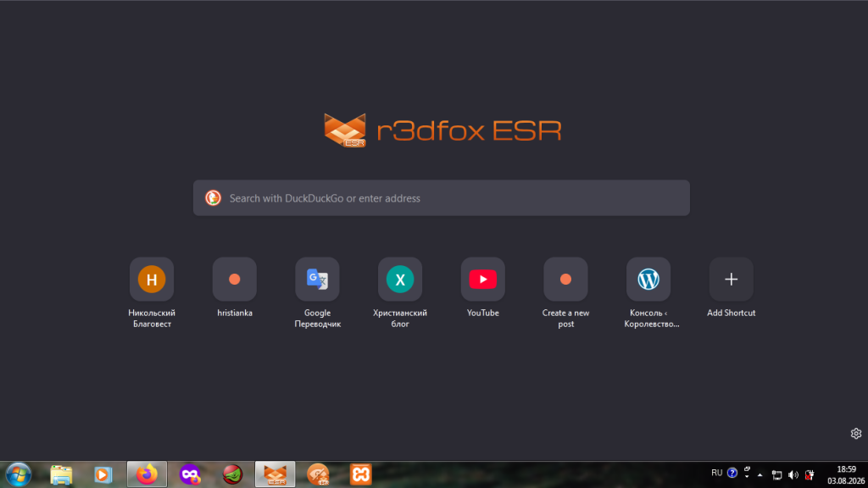Image resolution: width=868 pixels, height=488 pixels.
Task: Open the Create a new post shortcut
Action: [565, 280]
